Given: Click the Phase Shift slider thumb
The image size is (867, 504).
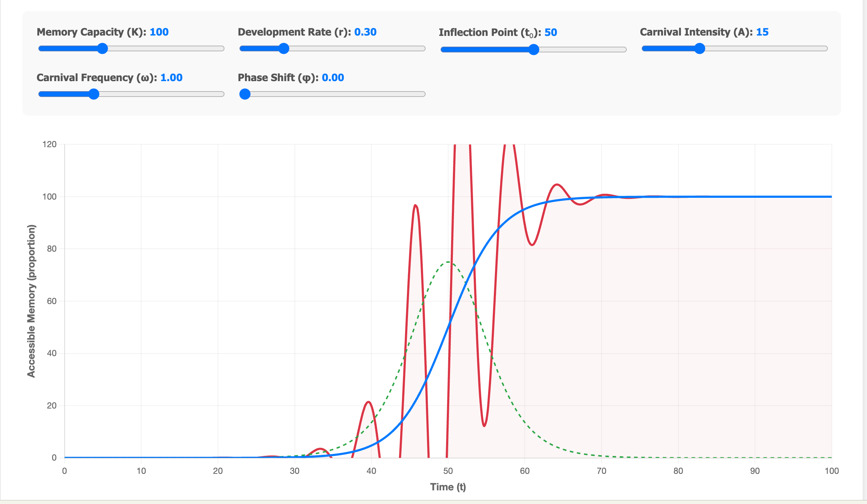Looking at the screenshot, I should click(245, 94).
